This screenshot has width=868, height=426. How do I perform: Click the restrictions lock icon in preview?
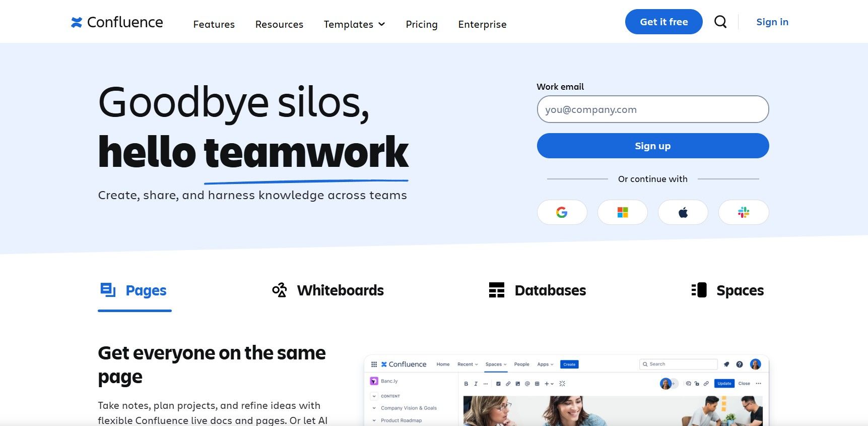(x=697, y=384)
